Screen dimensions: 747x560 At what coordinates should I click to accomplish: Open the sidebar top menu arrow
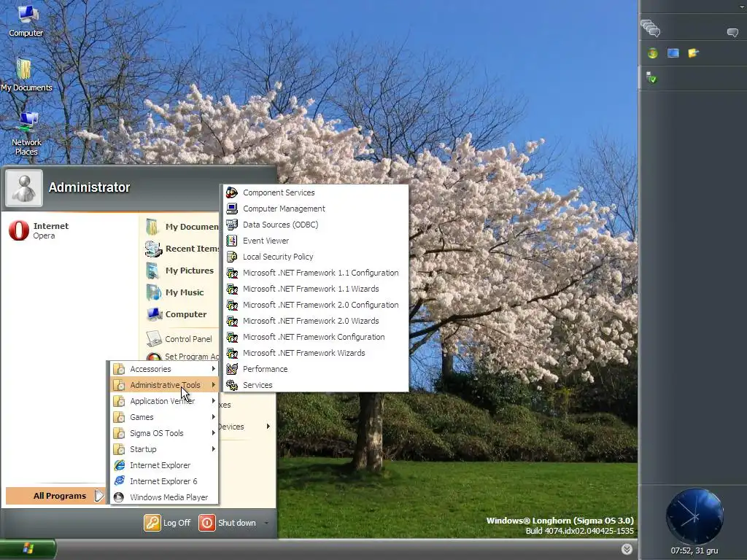[x=743, y=7]
